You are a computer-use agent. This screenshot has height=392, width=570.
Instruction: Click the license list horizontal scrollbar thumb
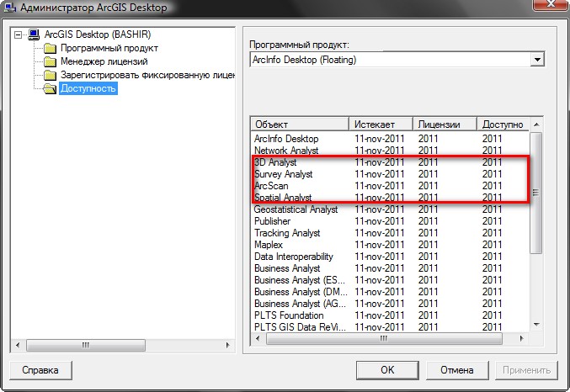pyautogui.click(x=384, y=339)
